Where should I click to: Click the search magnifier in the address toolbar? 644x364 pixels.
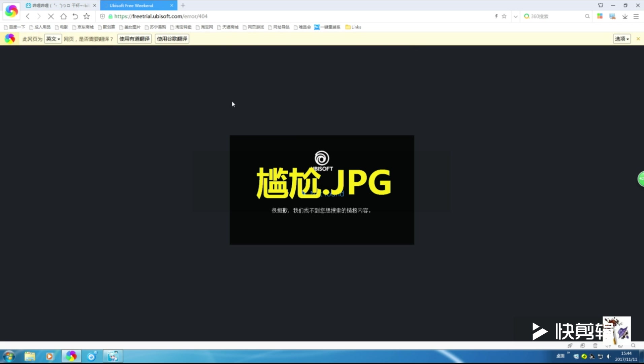(x=587, y=16)
